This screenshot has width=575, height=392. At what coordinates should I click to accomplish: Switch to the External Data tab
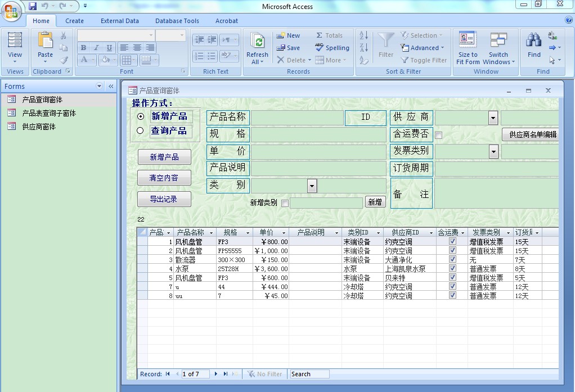[119, 21]
